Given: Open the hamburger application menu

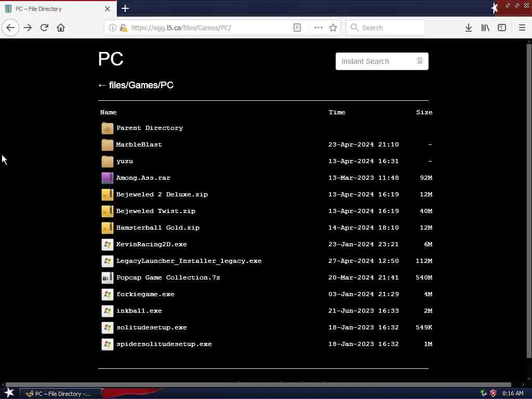Looking at the screenshot, I should (522, 28).
